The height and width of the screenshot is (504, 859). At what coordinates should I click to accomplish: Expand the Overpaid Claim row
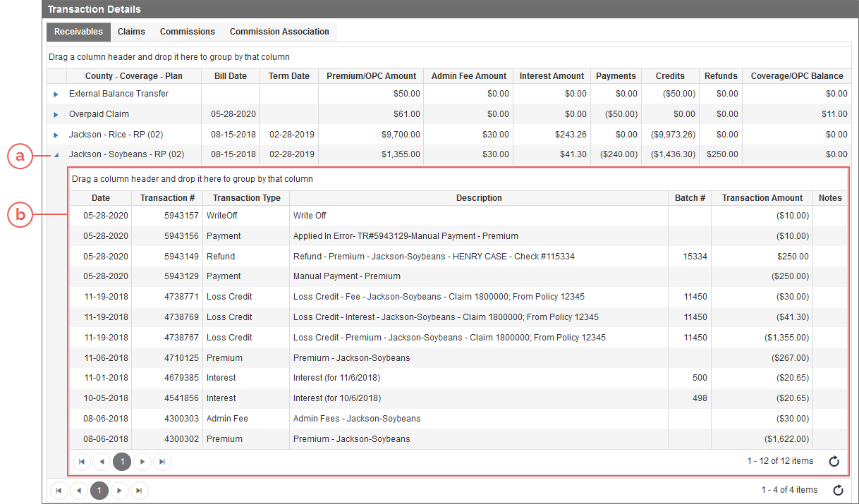pos(57,113)
